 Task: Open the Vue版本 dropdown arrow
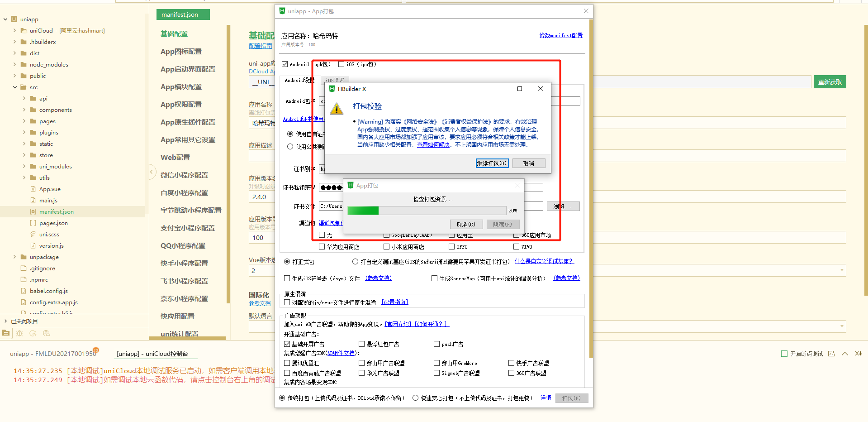coord(842,270)
